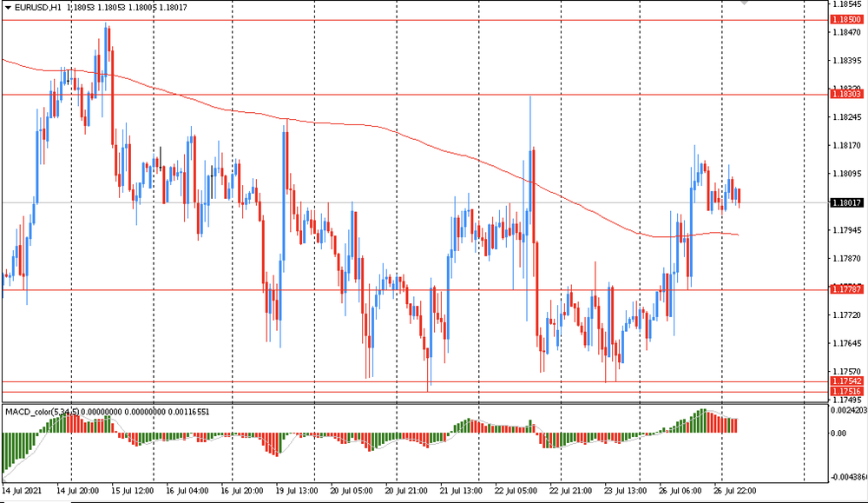Select the red 1.17787 price level tag
The width and height of the screenshot is (868, 503).
847,289
